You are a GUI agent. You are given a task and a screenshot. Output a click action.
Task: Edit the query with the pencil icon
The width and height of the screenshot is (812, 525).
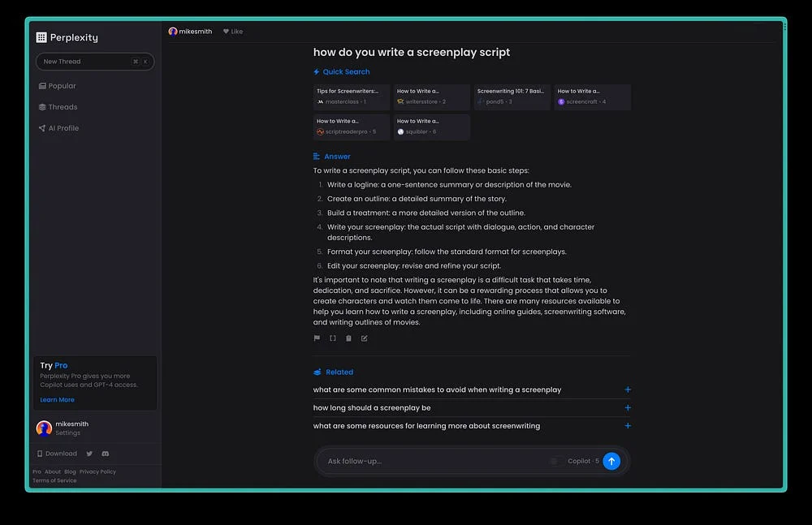364,338
